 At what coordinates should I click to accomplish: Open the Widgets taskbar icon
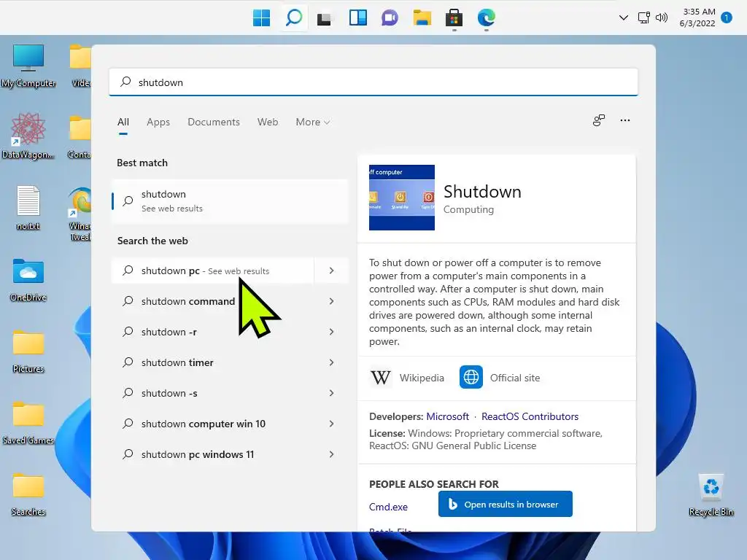point(357,18)
